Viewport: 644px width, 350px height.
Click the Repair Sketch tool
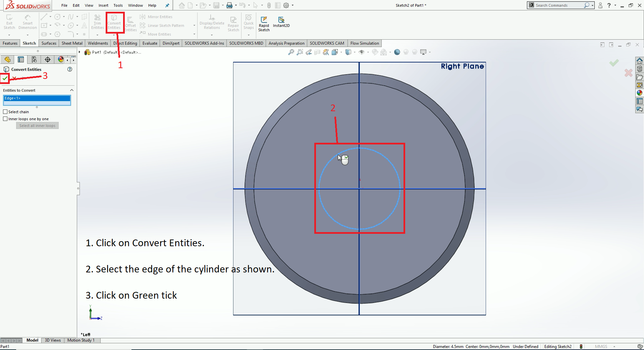tap(233, 24)
